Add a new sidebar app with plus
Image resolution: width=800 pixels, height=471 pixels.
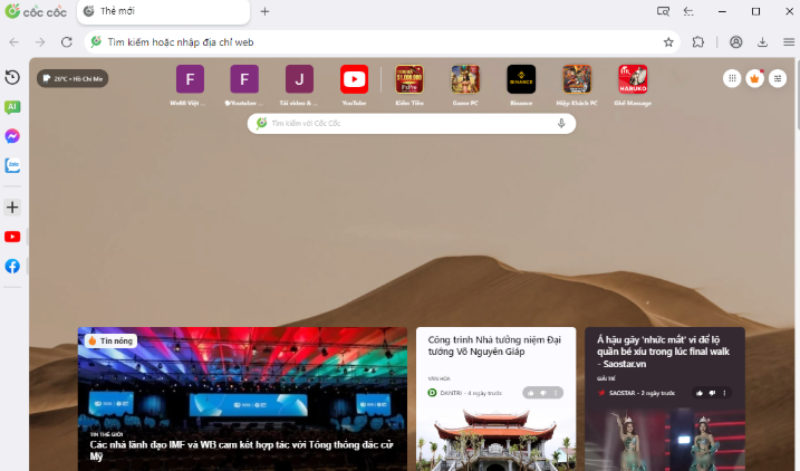(x=12, y=207)
